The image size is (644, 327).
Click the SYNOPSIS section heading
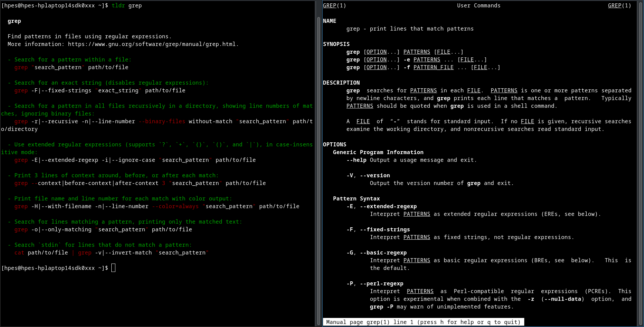point(336,44)
